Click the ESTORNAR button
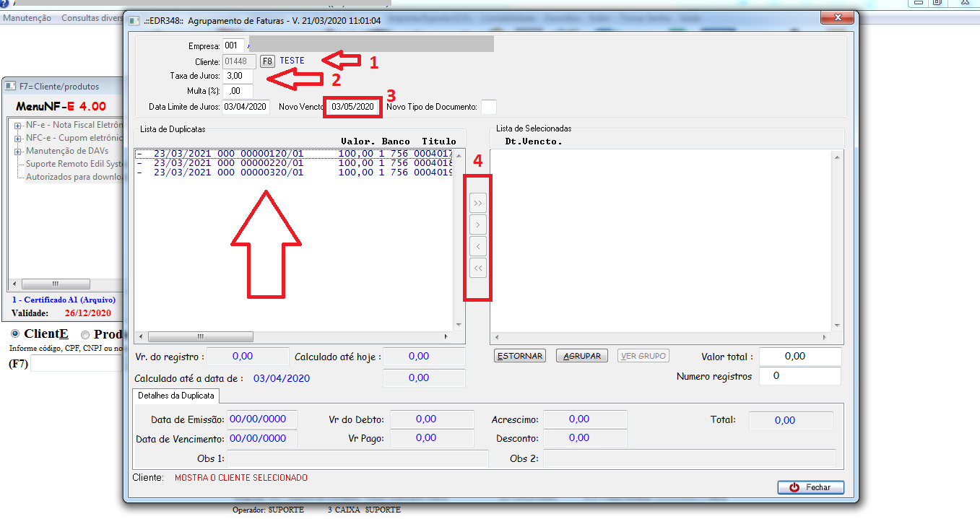Screen dimensions: 980x519 pos(520,356)
